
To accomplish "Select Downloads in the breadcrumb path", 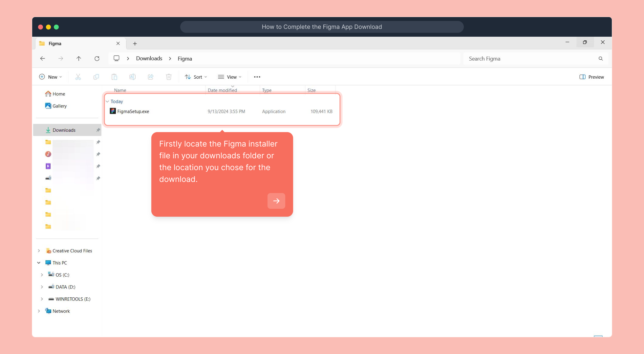I will tap(149, 58).
